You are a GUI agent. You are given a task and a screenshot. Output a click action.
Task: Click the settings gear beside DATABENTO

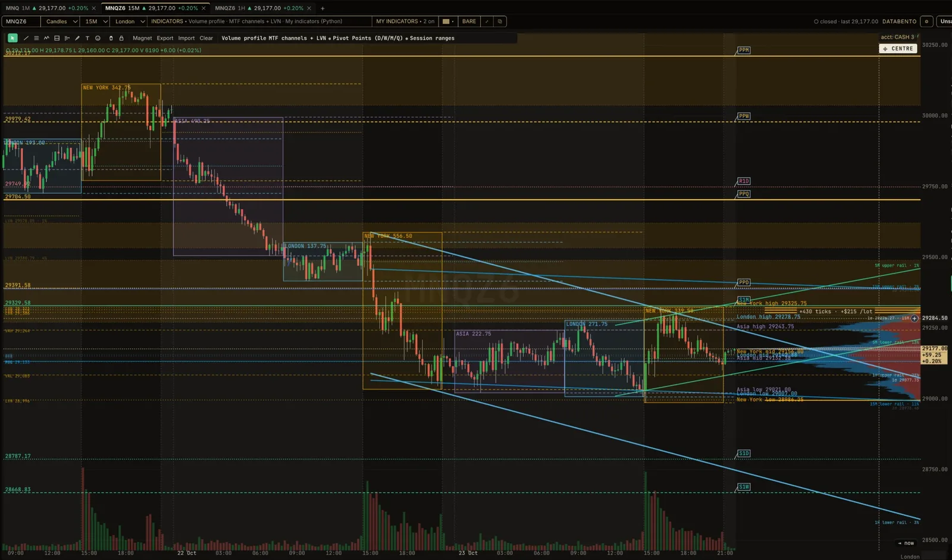[926, 21]
